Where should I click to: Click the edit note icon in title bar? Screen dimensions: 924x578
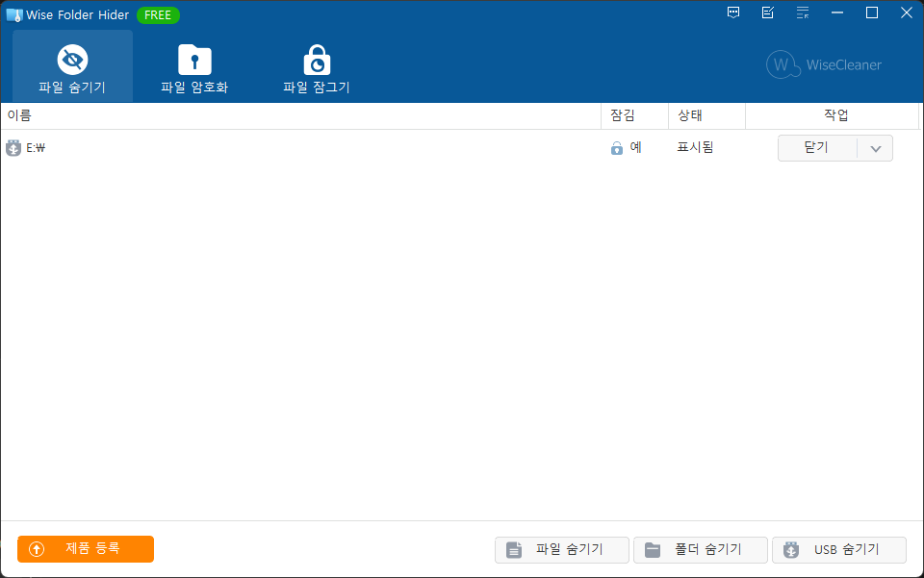[767, 13]
